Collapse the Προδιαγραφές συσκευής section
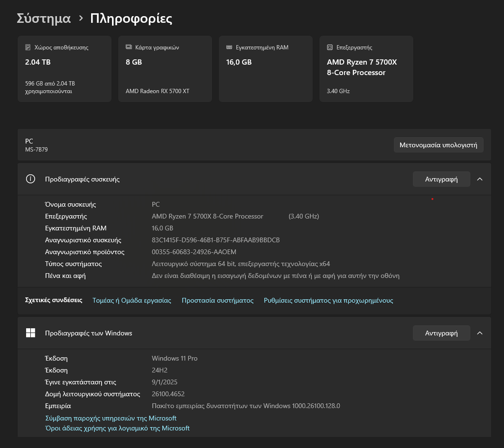Viewport: 504px width, 448px height. click(480, 179)
